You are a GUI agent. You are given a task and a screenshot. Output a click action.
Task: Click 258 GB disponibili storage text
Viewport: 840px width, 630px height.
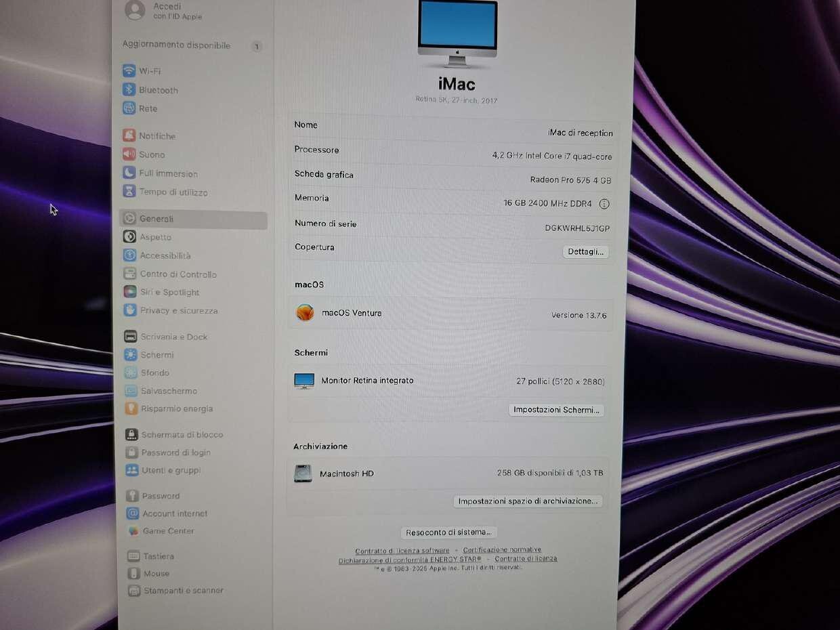[550, 473]
